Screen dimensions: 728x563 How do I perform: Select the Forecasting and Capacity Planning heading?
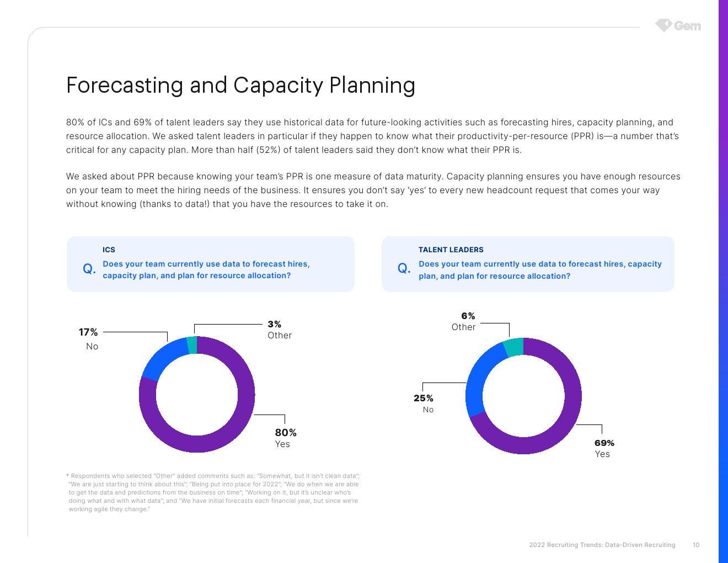pos(240,86)
